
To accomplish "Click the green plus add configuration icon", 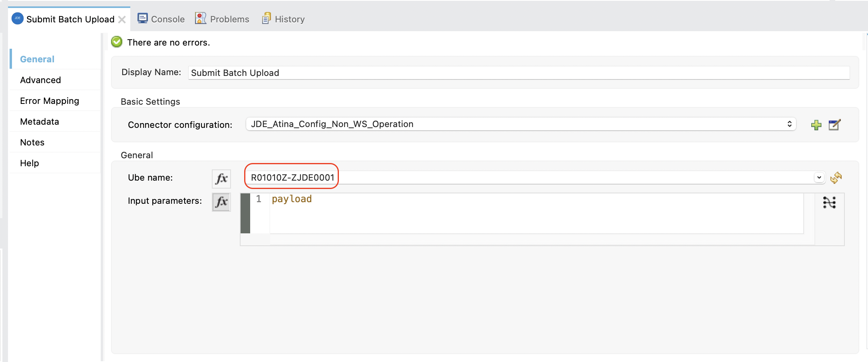I will tap(816, 125).
